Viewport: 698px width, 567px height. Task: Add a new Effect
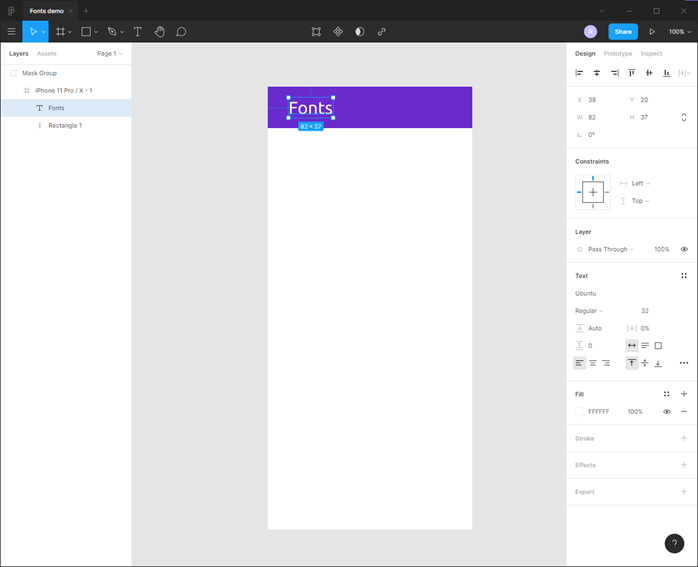point(684,465)
